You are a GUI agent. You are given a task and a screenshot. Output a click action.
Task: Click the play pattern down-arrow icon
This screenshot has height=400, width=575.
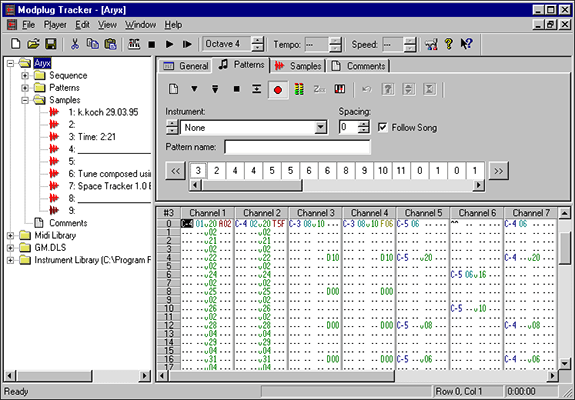(194, 89)
